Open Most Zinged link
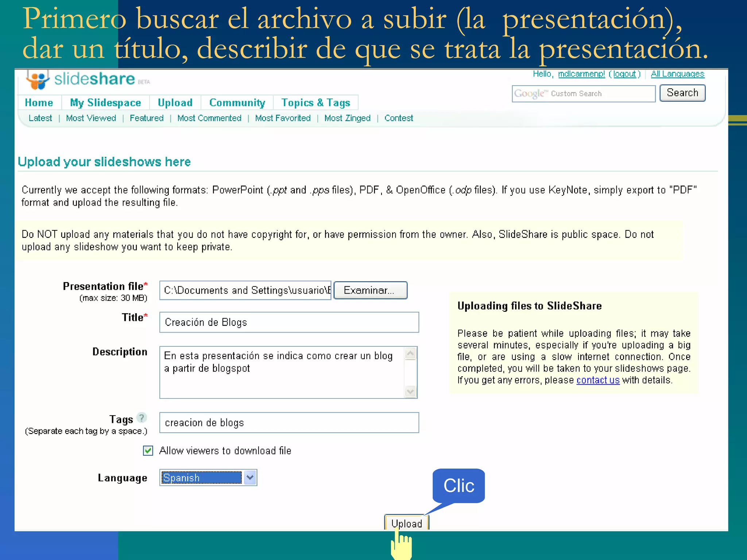This screenshot has height=560, width=747. (x=347, y=118)
